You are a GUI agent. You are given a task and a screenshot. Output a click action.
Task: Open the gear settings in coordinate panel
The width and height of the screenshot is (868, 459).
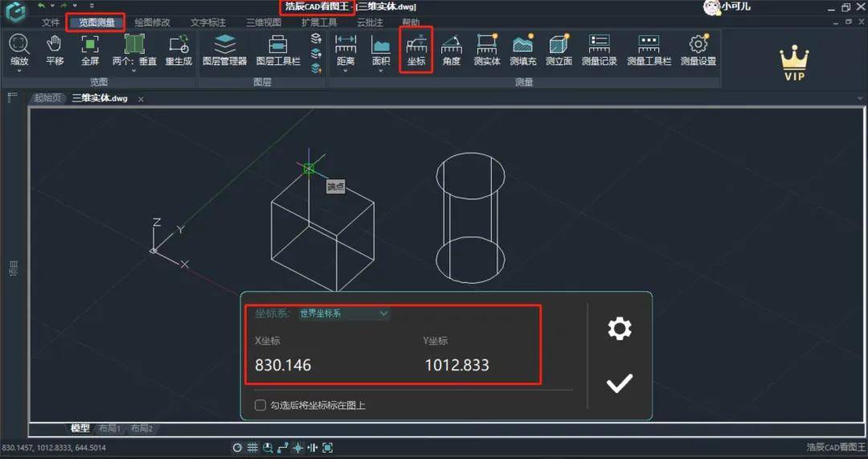620,328
